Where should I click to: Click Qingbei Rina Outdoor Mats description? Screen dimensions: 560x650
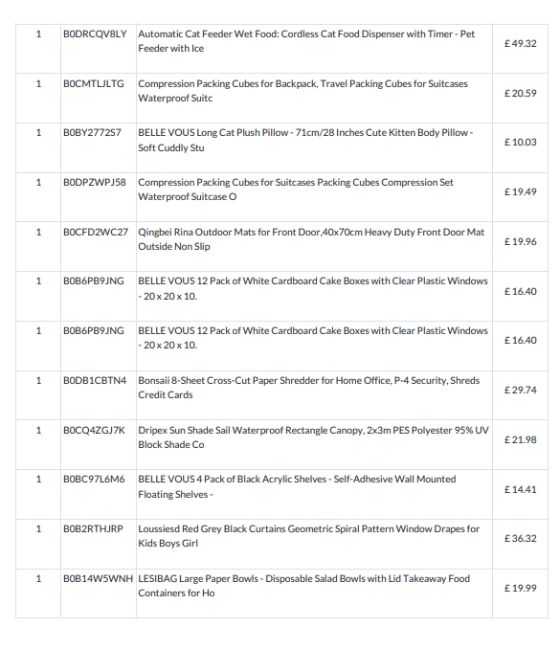point(311,239)
